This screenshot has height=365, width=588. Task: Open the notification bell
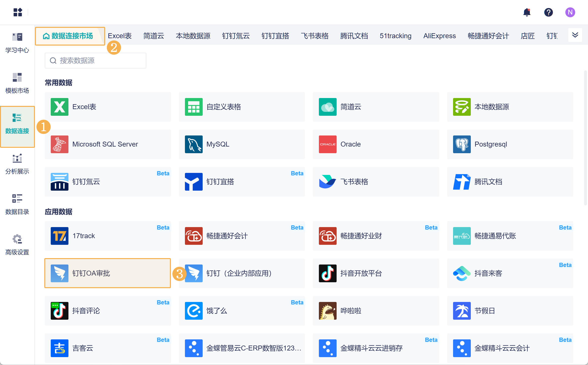pyautogui.click(x=527, y=12)
